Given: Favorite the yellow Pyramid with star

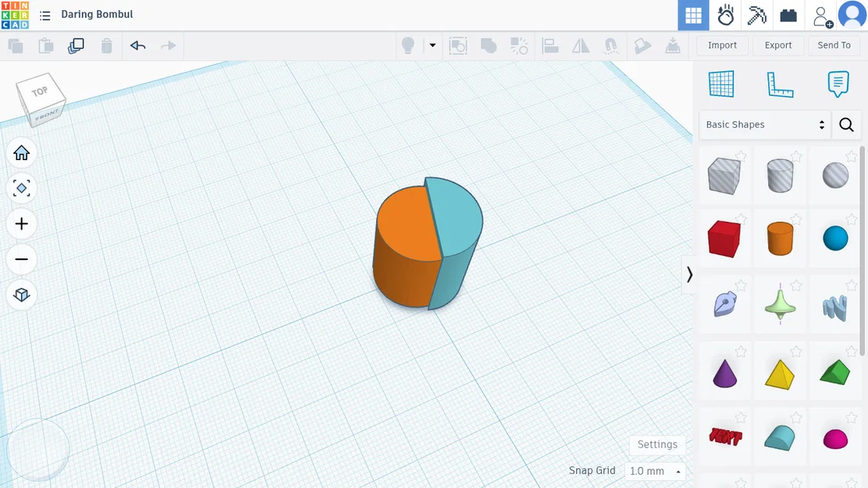Looking at the screenshot, I should tap(796, 351).
